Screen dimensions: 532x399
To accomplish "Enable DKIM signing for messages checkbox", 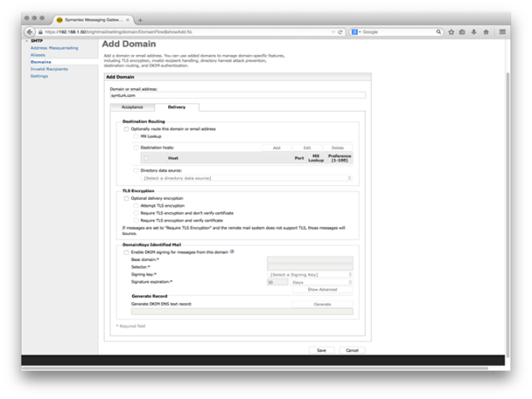I will tap(126, 252).
